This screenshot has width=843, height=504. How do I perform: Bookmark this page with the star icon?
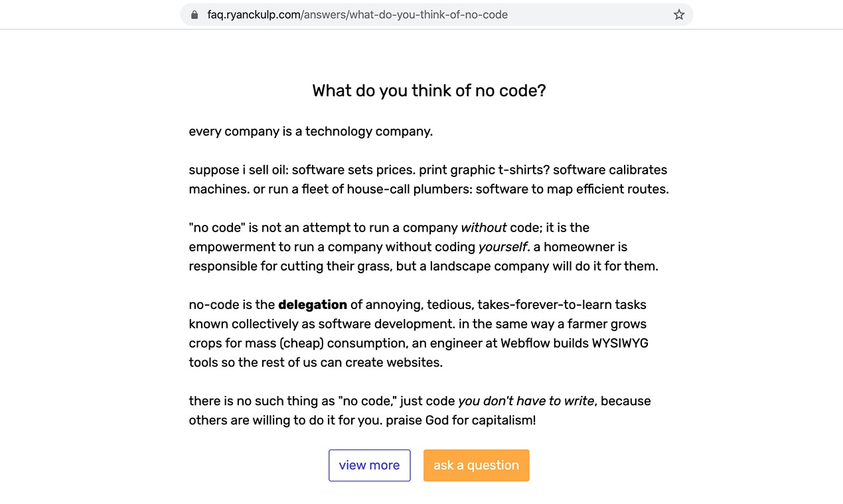[x=679, y=15]
